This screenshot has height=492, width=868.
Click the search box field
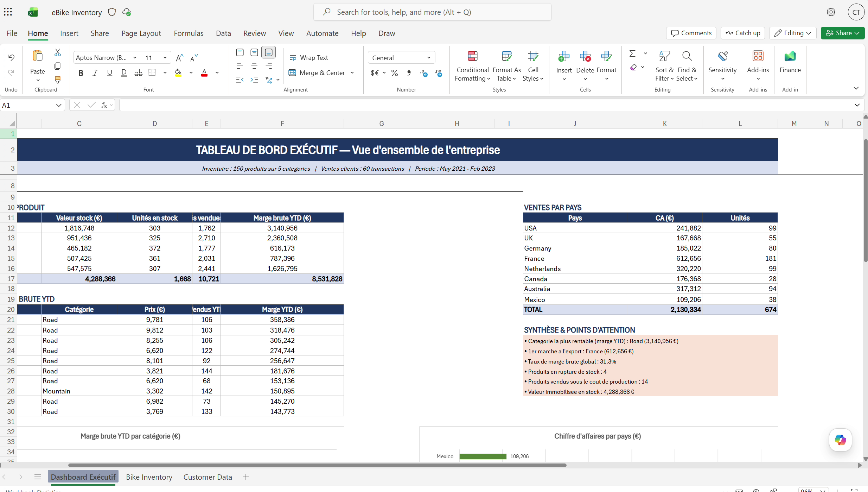pos(432,12)
